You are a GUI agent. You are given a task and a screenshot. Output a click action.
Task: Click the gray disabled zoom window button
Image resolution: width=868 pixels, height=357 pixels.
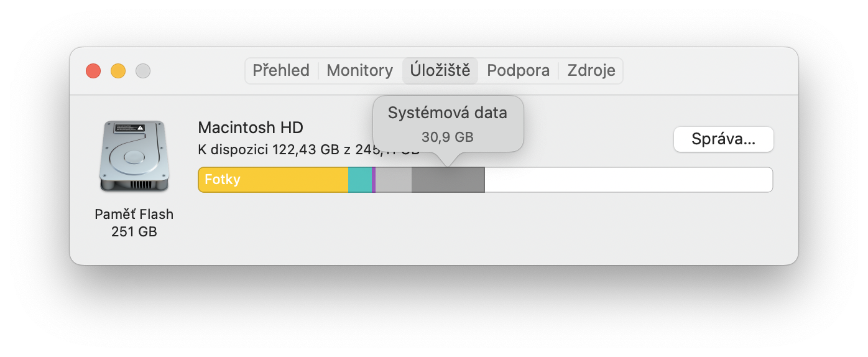click(x=143, y=71)
